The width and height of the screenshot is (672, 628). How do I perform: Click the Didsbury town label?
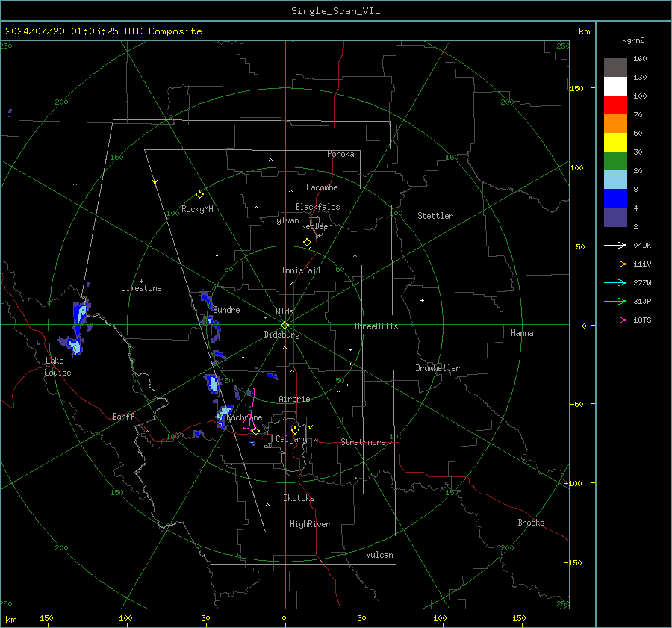(x=281, y=335)
